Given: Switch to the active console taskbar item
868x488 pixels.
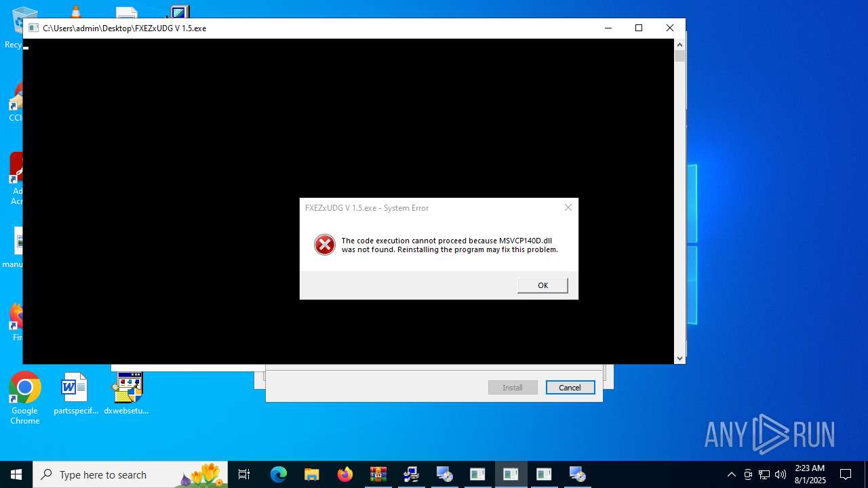Looking at the screenshot, I should [511, 474].
